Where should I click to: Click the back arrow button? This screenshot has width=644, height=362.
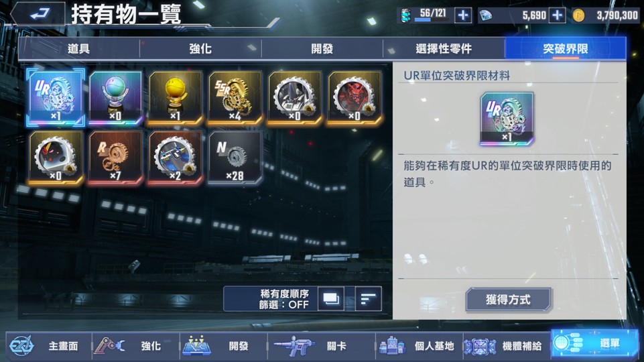coord(38,13)
